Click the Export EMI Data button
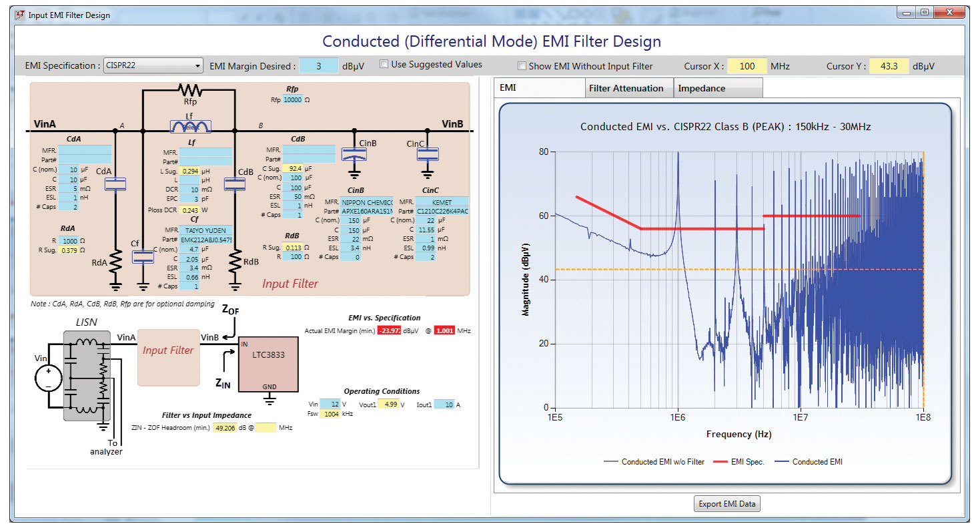The height and width of the screenshot is (528, 980). (x=726, y=504)
